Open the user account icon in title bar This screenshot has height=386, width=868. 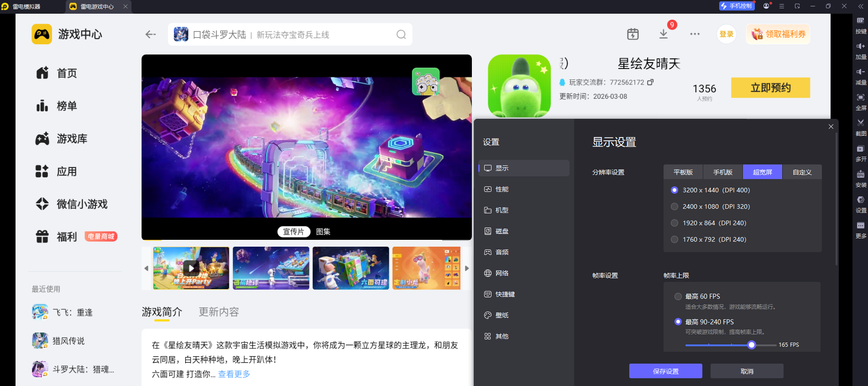(766, 6)
